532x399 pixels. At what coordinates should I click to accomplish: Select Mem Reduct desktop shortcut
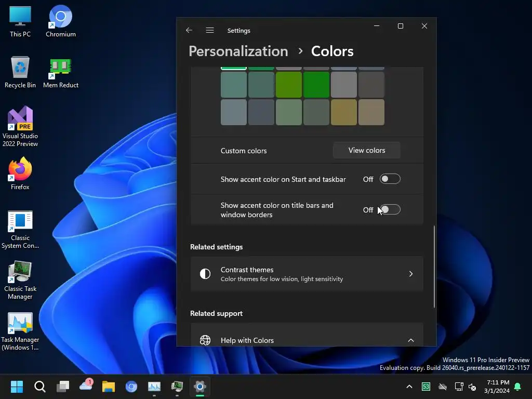pyautogui.click(x=60, y=72)
